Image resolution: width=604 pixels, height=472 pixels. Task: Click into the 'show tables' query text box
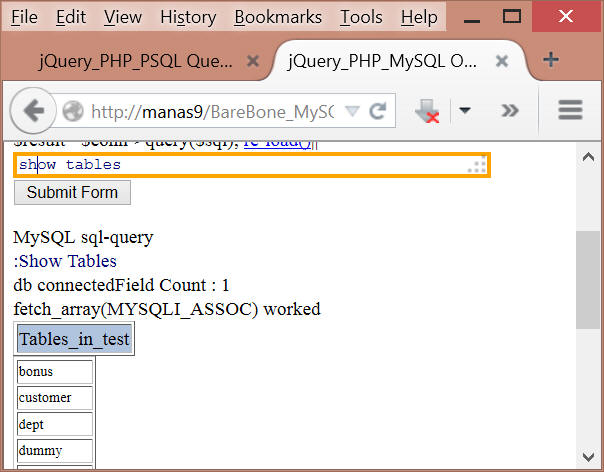[250, 165]
